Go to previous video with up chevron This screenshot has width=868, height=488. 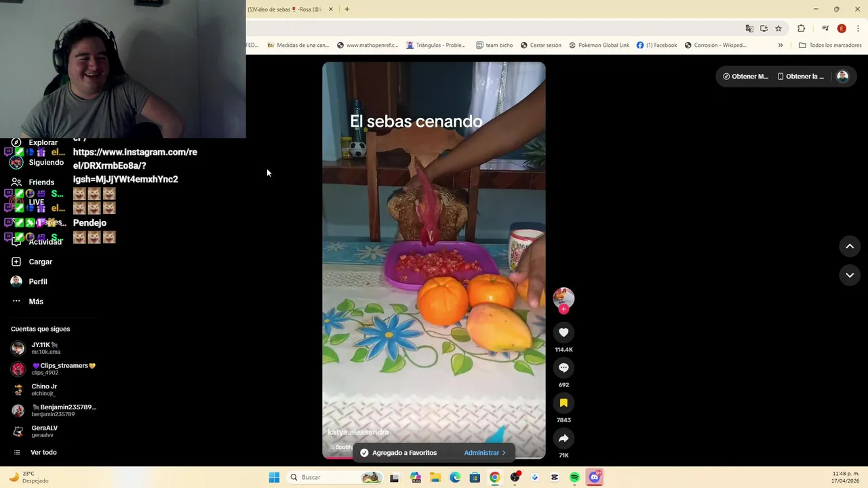tap(850, 246)
